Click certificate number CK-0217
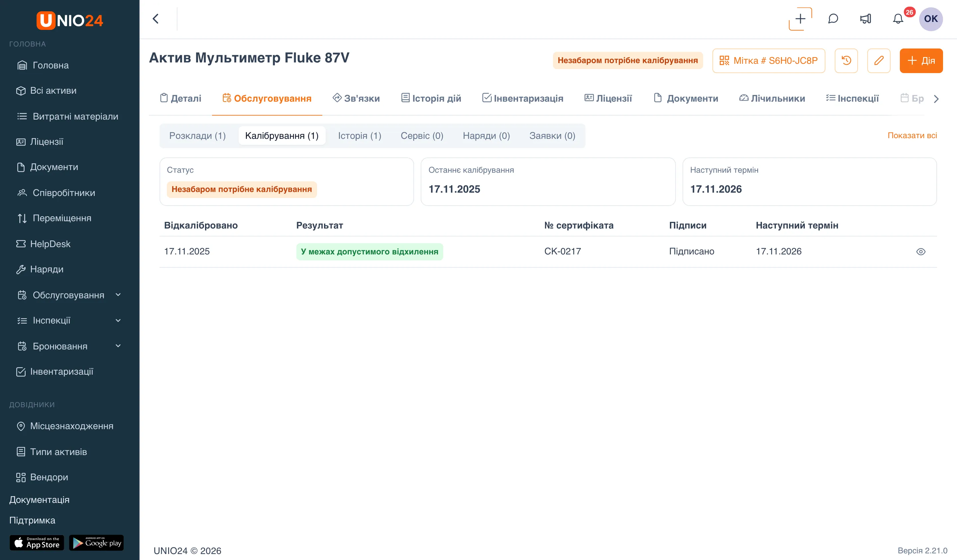957x560 pixels. pos(563,251)
